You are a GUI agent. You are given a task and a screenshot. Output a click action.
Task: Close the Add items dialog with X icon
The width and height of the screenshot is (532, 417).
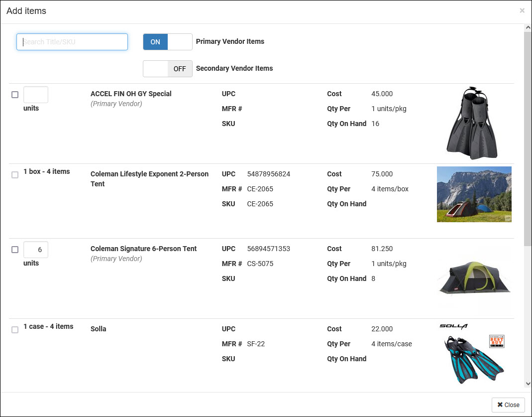pyautogui.click(x=522, y=10)
